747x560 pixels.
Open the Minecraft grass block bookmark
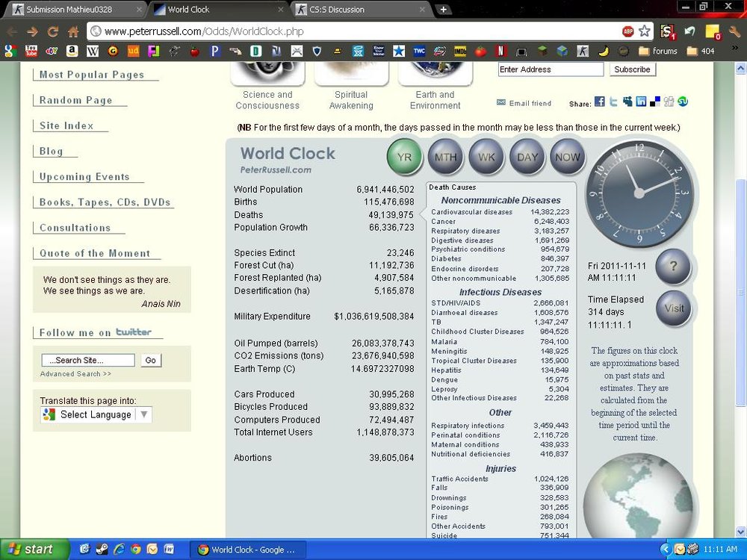coord(542,51)
